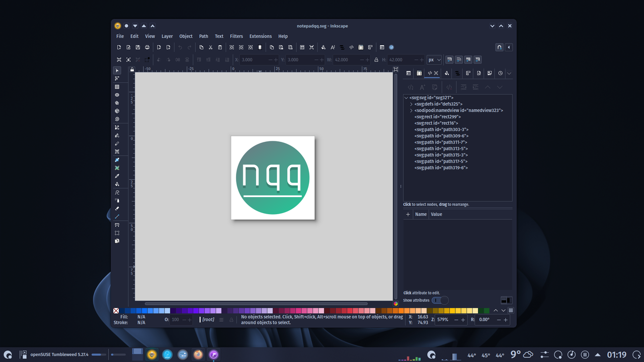
Task: Select svg:path "path303-3" node
Action: point(441,130)
